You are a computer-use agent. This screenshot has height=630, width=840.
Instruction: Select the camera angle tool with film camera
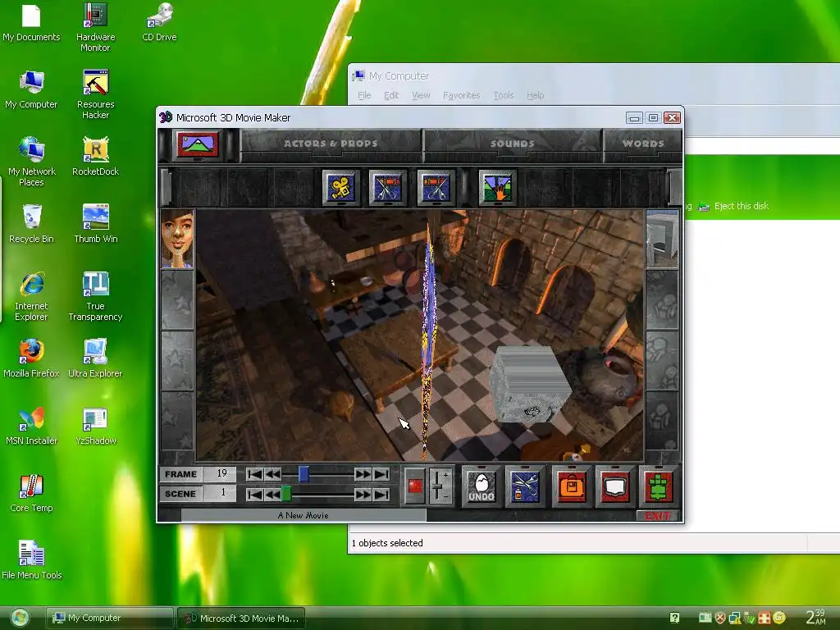coord(340,188)
